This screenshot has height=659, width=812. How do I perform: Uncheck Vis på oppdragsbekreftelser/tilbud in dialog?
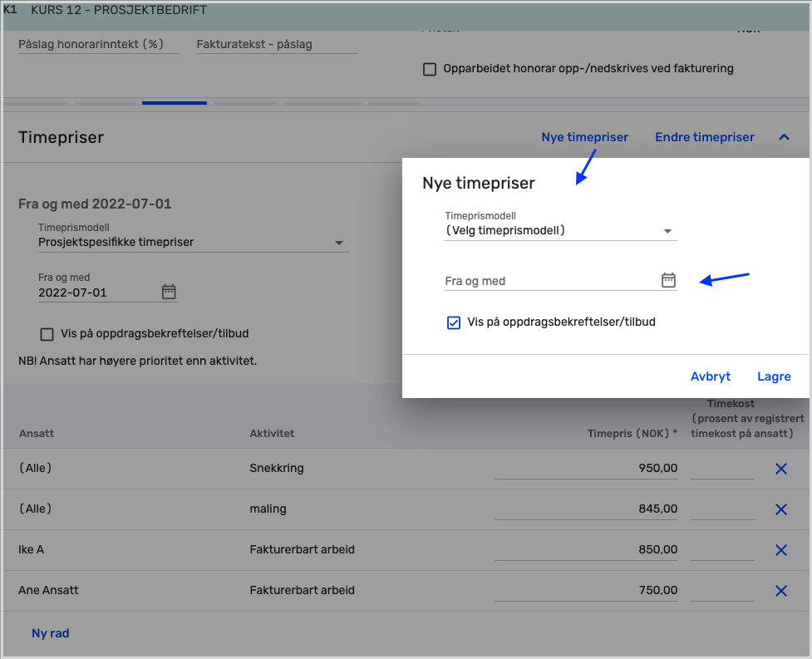point(454,322)
